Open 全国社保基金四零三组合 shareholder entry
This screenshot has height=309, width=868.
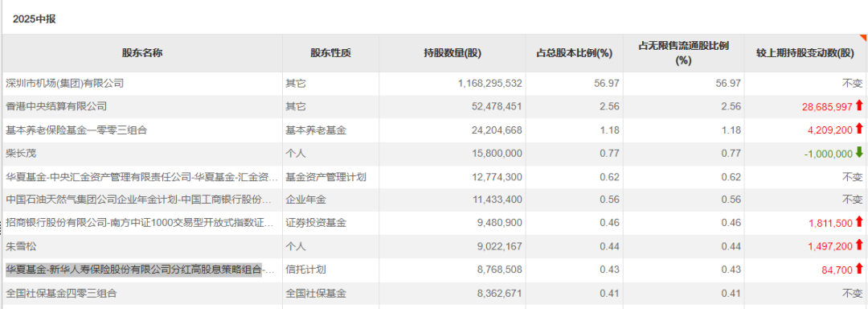click(x=61, y=293)
